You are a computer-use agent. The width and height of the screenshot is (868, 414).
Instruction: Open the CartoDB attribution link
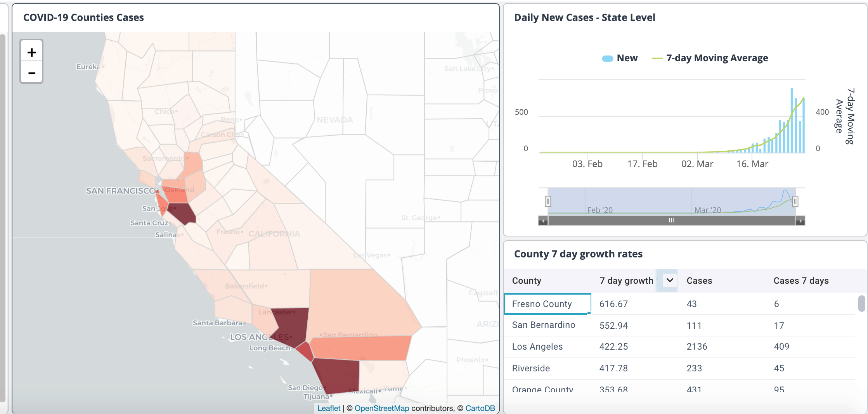[x=480, y=408]
